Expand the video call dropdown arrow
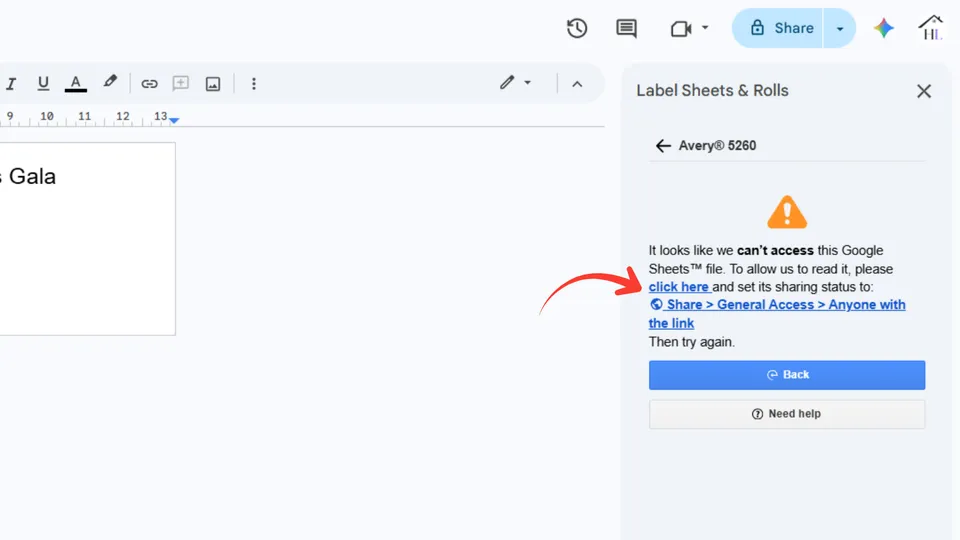This screenshot has width=960, height=540. [705, 28]
